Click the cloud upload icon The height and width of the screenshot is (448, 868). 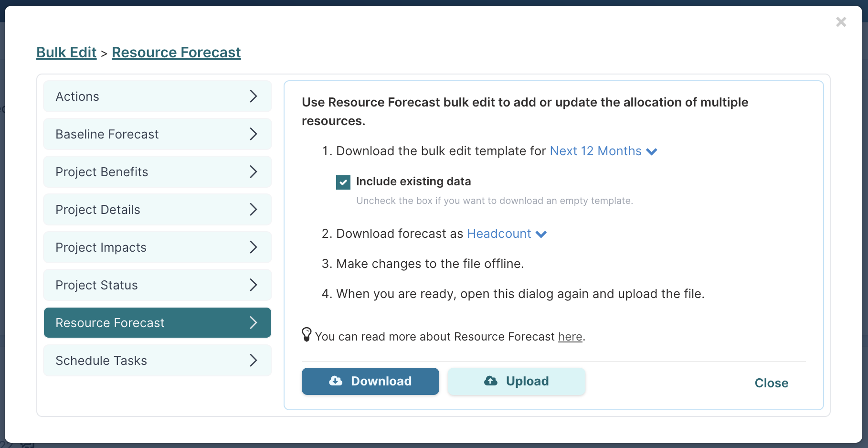491,381
